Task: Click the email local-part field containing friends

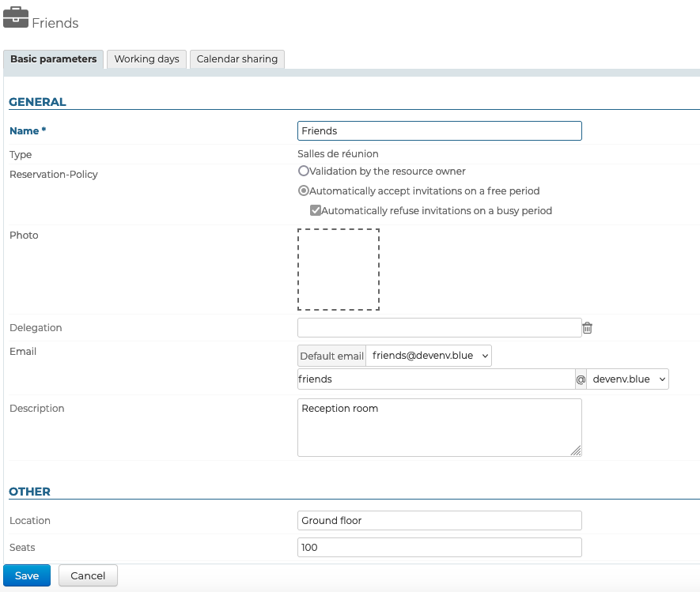Action: pyautogui.click(x=435, y=379)
